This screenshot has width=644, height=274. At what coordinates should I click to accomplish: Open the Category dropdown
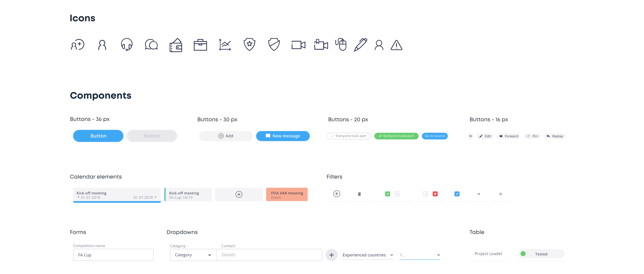click(x=193, y=255)
